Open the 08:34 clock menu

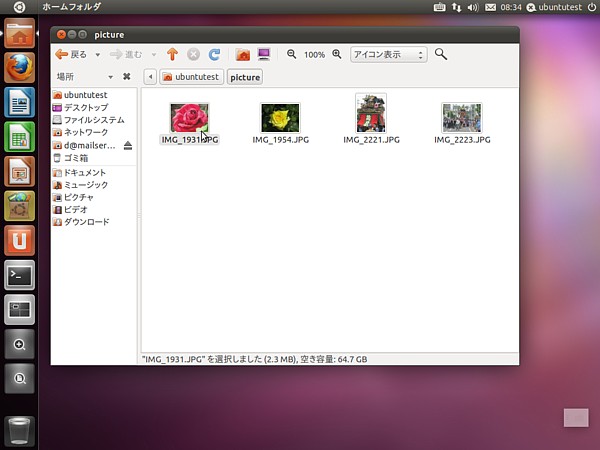point(511,7)
